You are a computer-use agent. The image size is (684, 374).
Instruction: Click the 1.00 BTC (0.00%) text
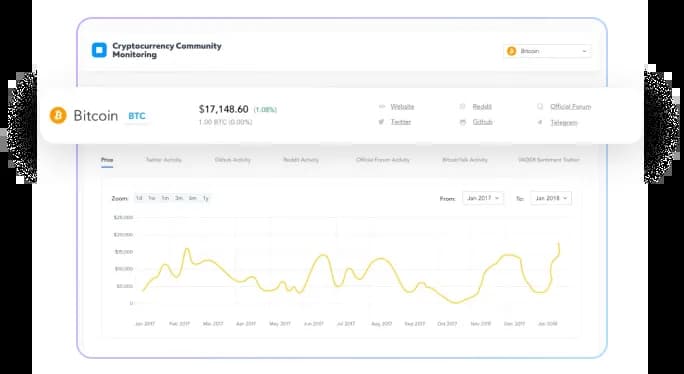225,122
